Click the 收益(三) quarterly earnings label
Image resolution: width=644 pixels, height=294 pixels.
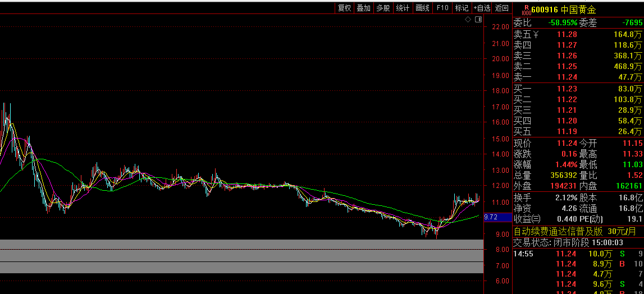(527, 219)
